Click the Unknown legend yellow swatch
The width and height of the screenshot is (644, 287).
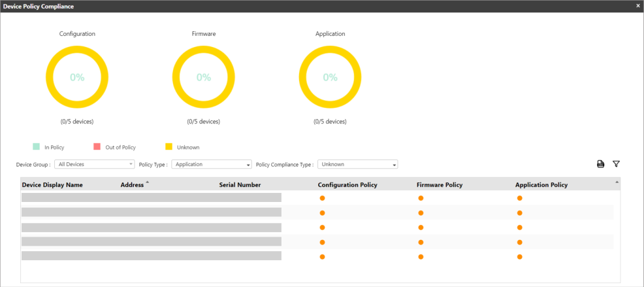[x=169, y=147]
